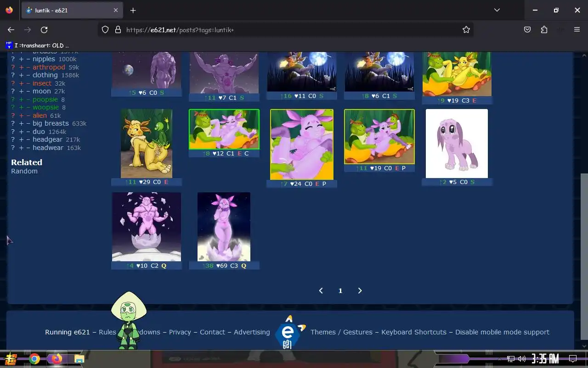Open the Advertising footer link
Screen dimensions: 588x368
pyautogui.click(x=252, y=332)
